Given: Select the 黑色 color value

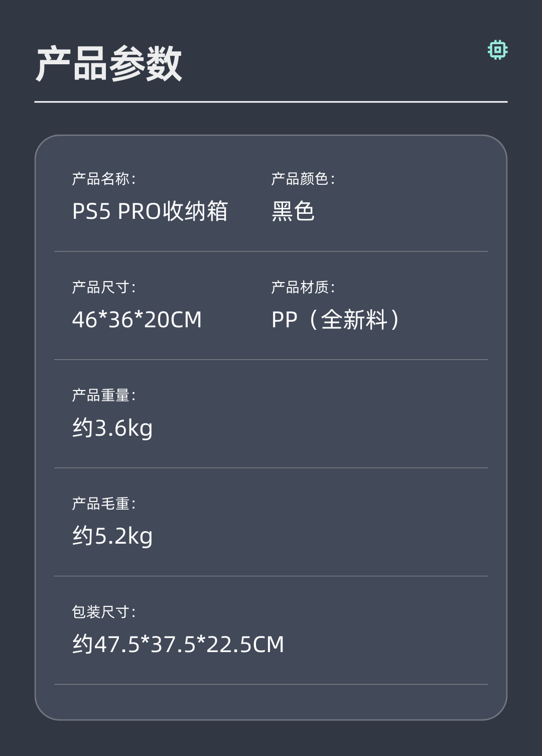Looking at the screenshot, I should coord(293,211).
